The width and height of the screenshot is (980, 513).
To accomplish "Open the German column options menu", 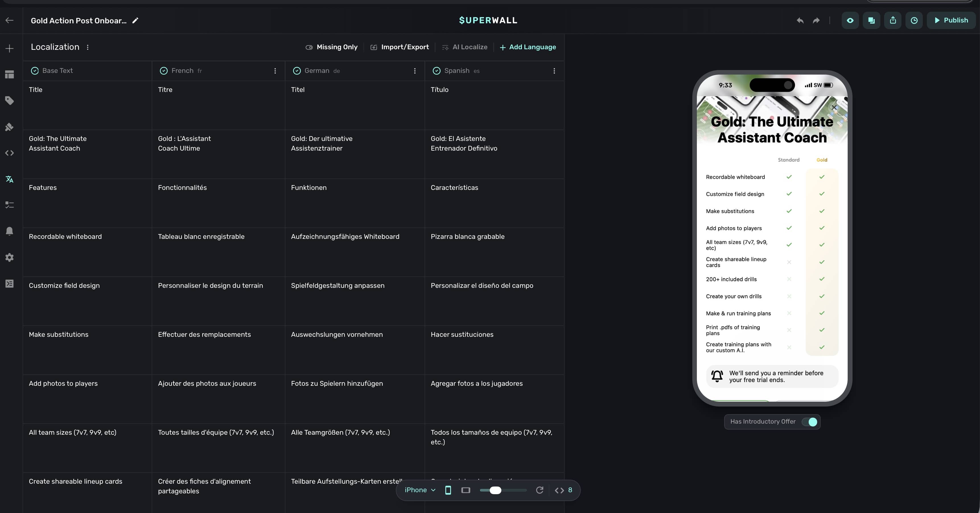I will point(415,71).
